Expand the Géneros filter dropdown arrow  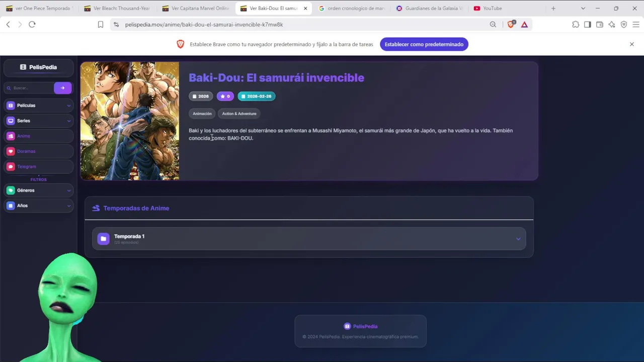(x=68, y=191)
